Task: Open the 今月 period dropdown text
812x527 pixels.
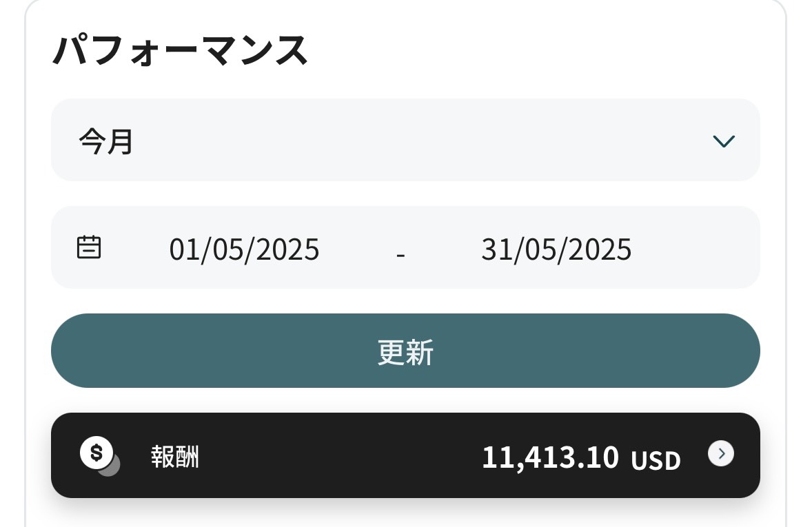Action: (105, 142)
